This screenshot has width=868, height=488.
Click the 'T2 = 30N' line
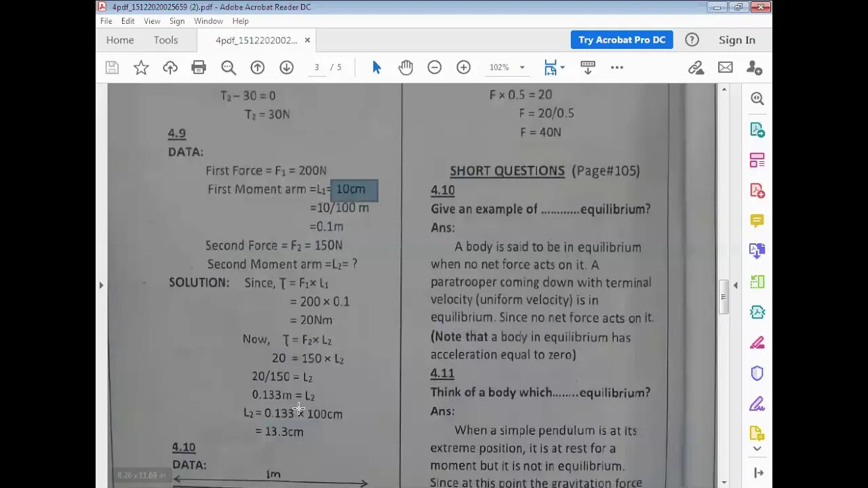pos(267,115)
